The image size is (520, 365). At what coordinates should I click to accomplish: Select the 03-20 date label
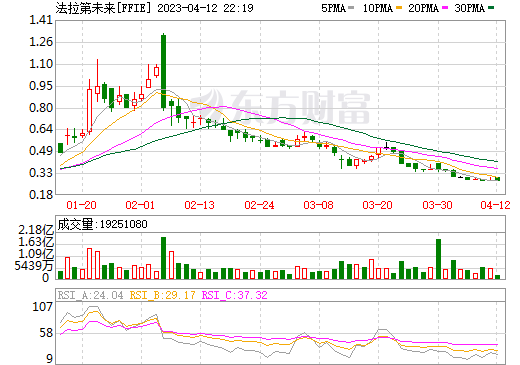[378, 205]
